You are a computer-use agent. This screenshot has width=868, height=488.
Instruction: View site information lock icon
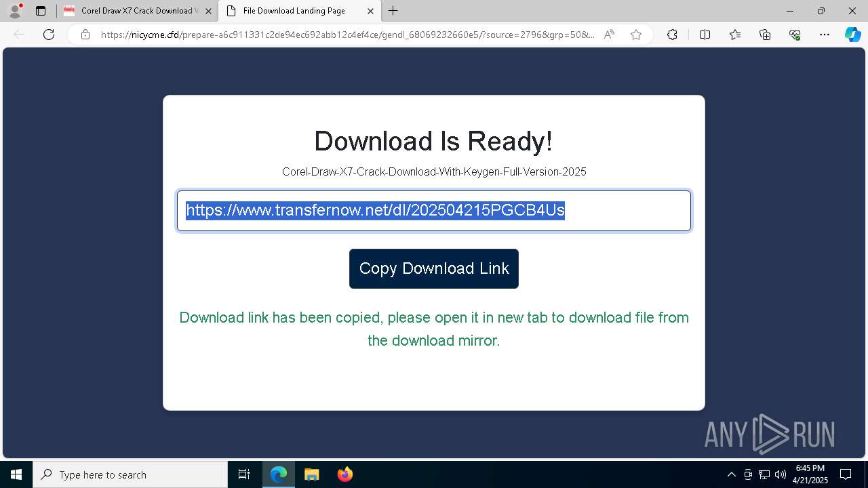pyautogui.click(x=85, y=35)
